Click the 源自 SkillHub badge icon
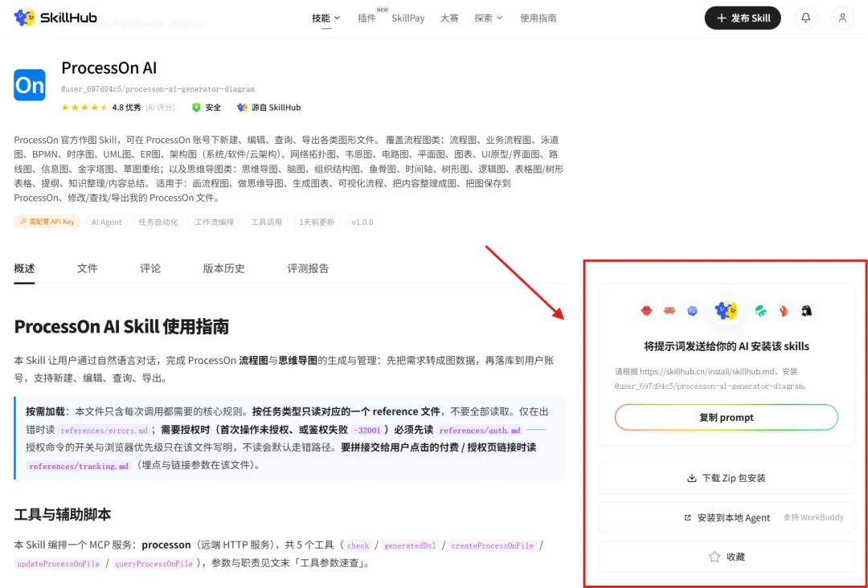The width and height of the screenshot is (868, 588). 242,108
